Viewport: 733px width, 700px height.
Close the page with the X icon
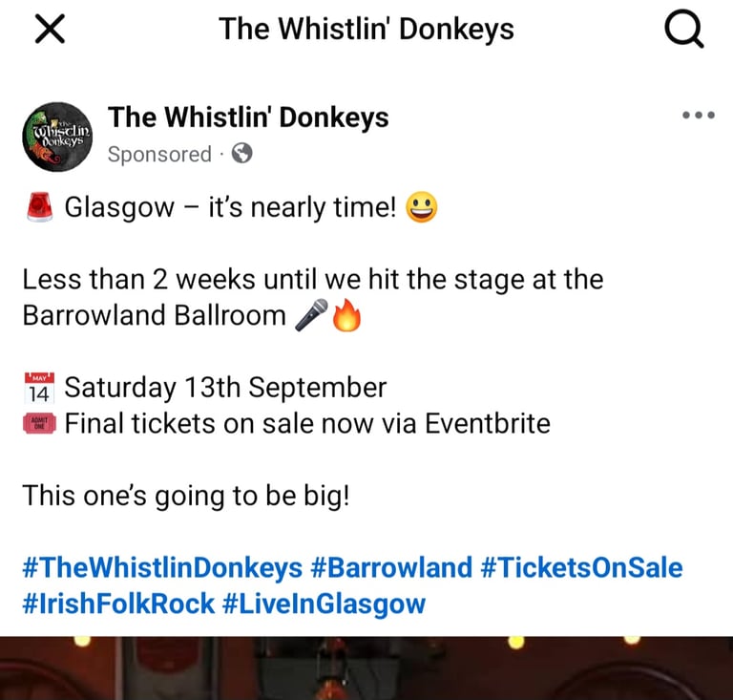click(x=50, y=29)
